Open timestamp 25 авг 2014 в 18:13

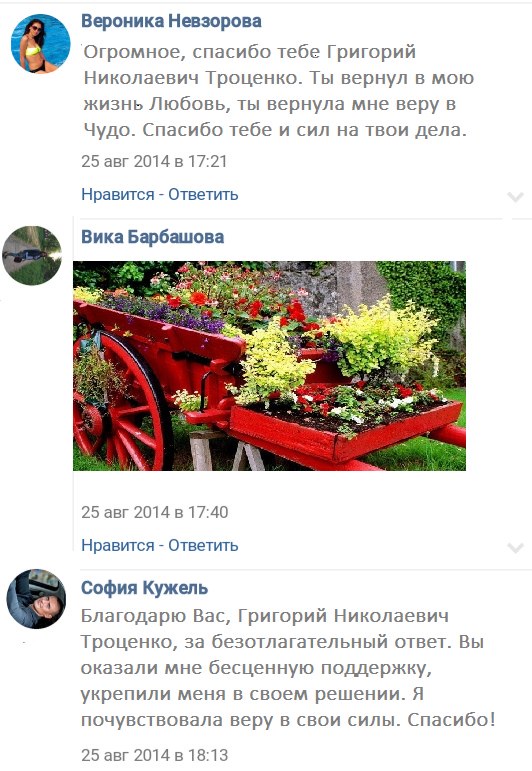click(154, 755)
